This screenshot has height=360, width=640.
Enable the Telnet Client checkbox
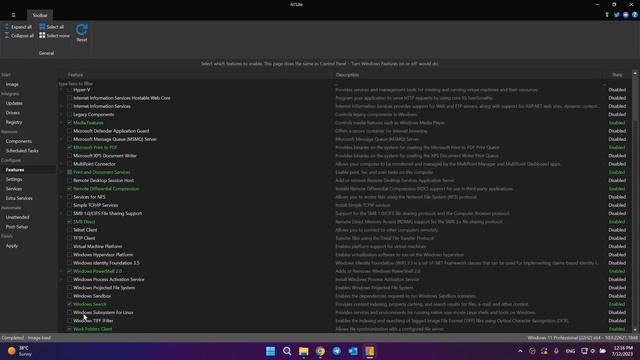[x=69, y=230]
